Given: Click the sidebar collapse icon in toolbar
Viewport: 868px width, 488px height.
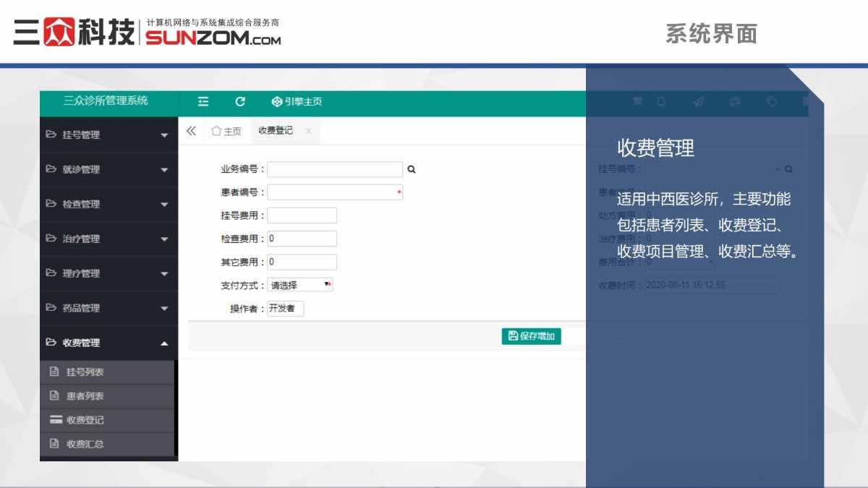Looking at the screenshot, I should [x=203, y=102].
